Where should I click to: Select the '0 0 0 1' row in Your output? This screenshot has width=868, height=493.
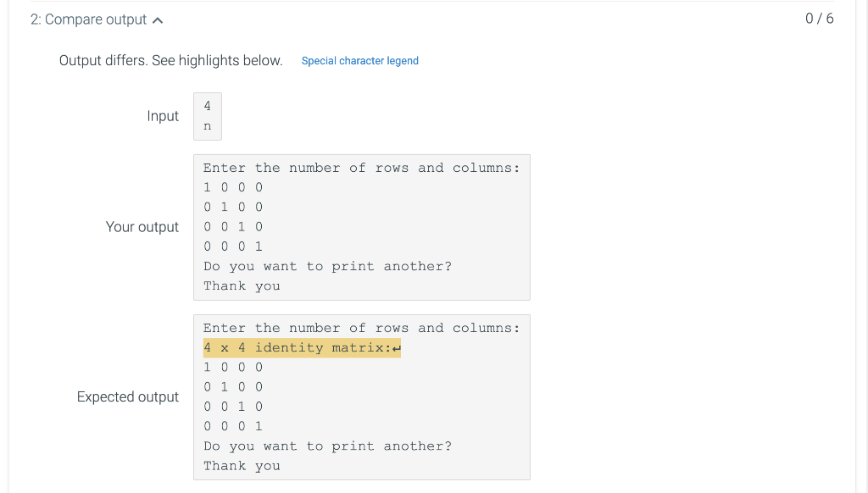click(230, 246)
